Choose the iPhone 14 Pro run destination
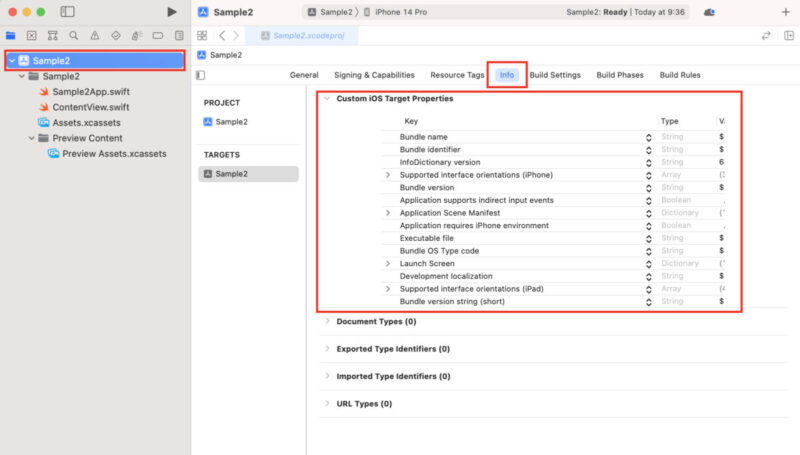 [395, 12]
